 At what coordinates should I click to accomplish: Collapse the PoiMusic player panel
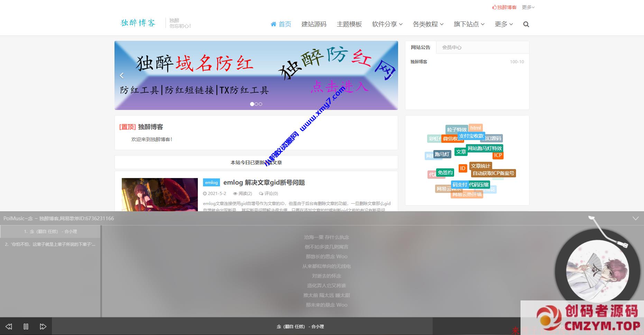tap(635, 218)
